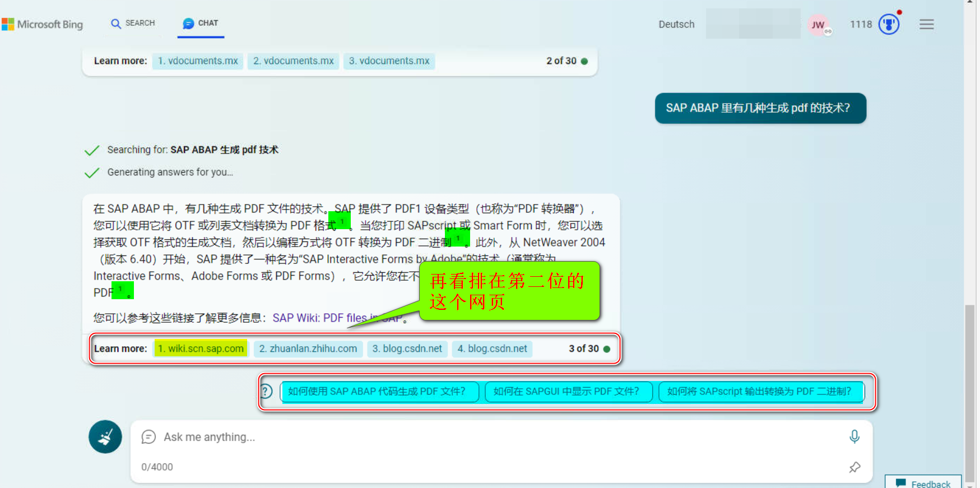Screen dimensions: 980x488
Task: Open source 4 blog.csdn.net link
Action: pyautogui.click(x=493, y=348)
